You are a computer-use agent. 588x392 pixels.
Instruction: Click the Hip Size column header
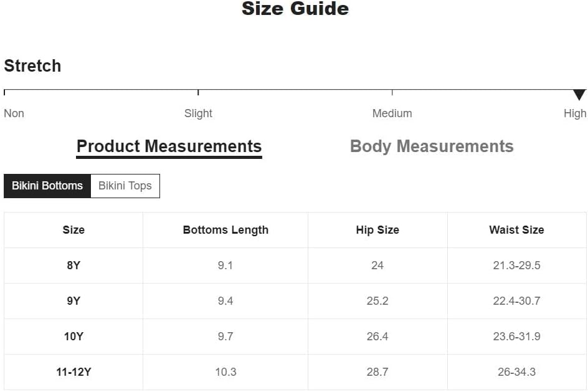[x=377, y=230]
